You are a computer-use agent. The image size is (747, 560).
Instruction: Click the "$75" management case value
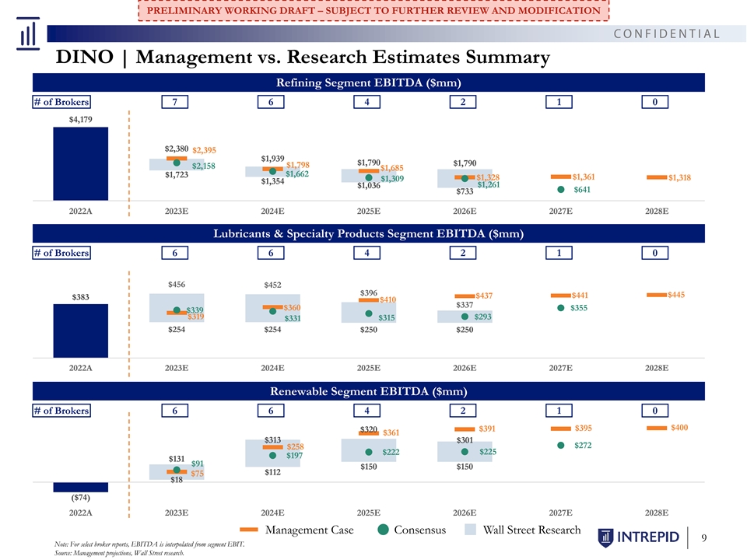coord(197,474)
